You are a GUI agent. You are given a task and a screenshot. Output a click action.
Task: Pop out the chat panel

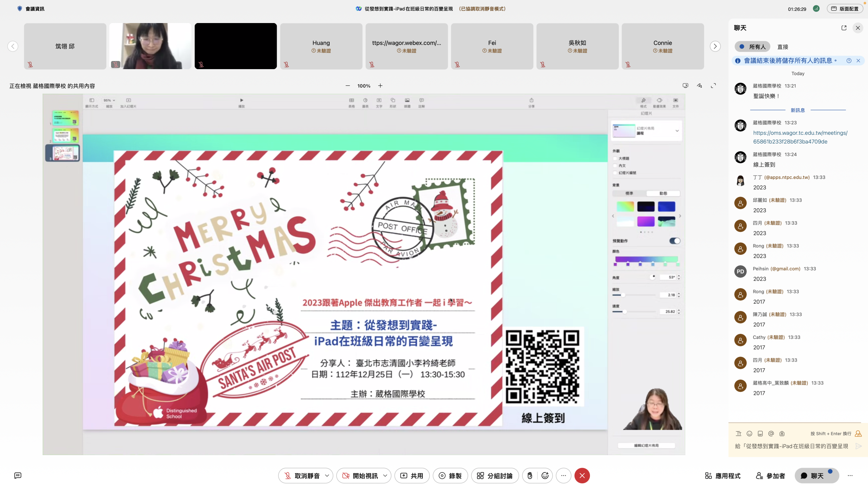click(844, 28)
